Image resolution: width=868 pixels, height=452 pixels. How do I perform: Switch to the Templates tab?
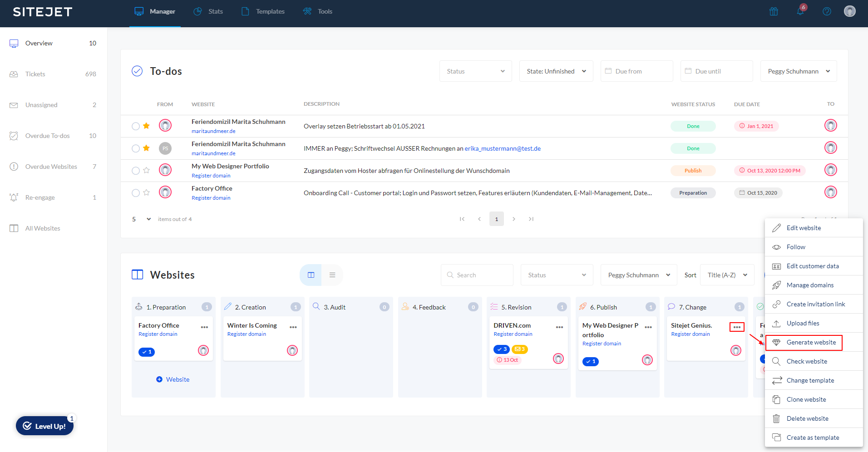tap(263, 11)
